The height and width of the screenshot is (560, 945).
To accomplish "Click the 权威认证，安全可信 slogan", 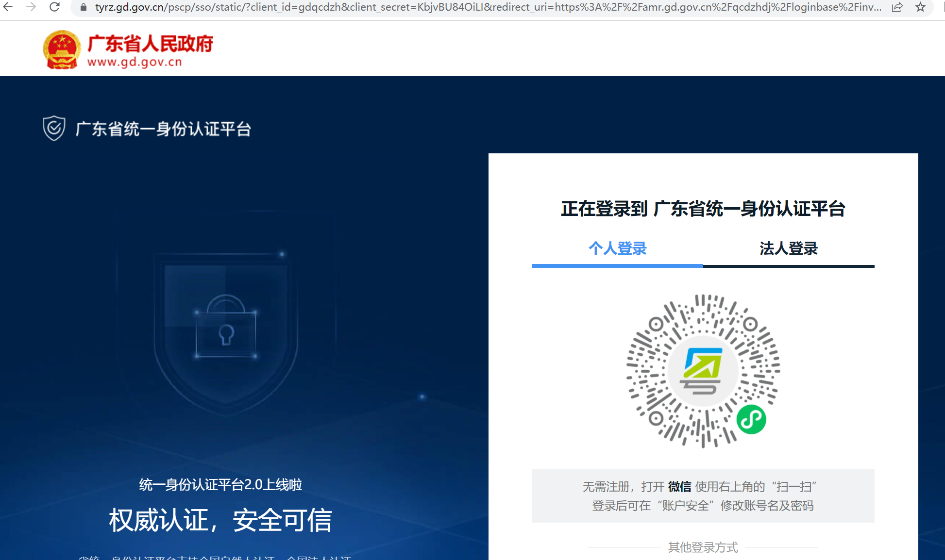I will [x=220, y=520].
